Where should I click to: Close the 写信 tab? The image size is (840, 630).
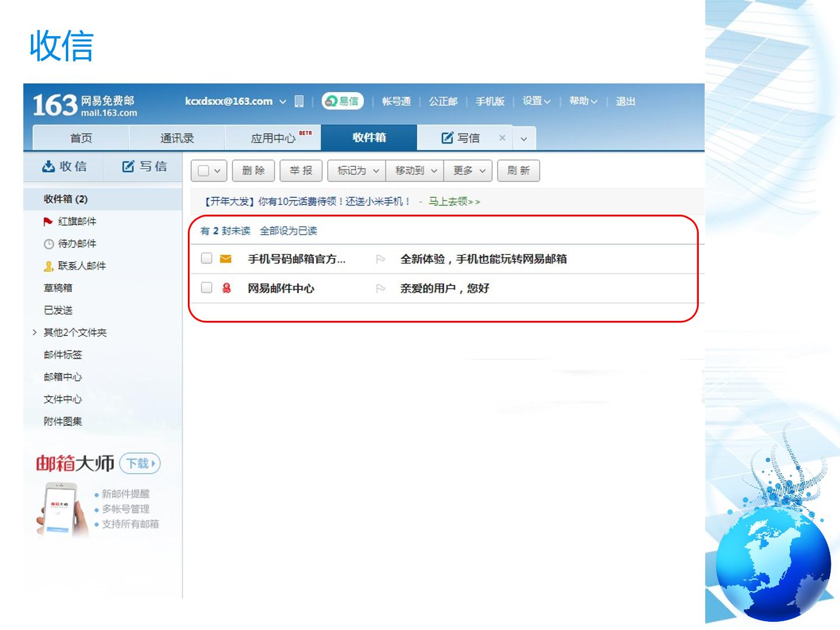tap(502, 138)
